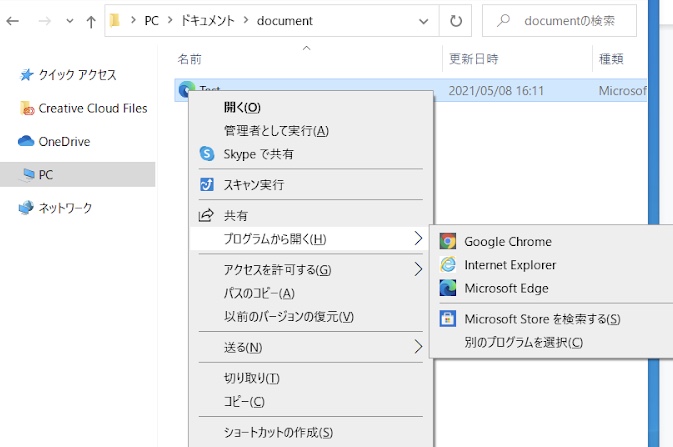This screenshot has width=673, height=447.
Task: Click the share icon beside 共有
Action: pos(207,215)
